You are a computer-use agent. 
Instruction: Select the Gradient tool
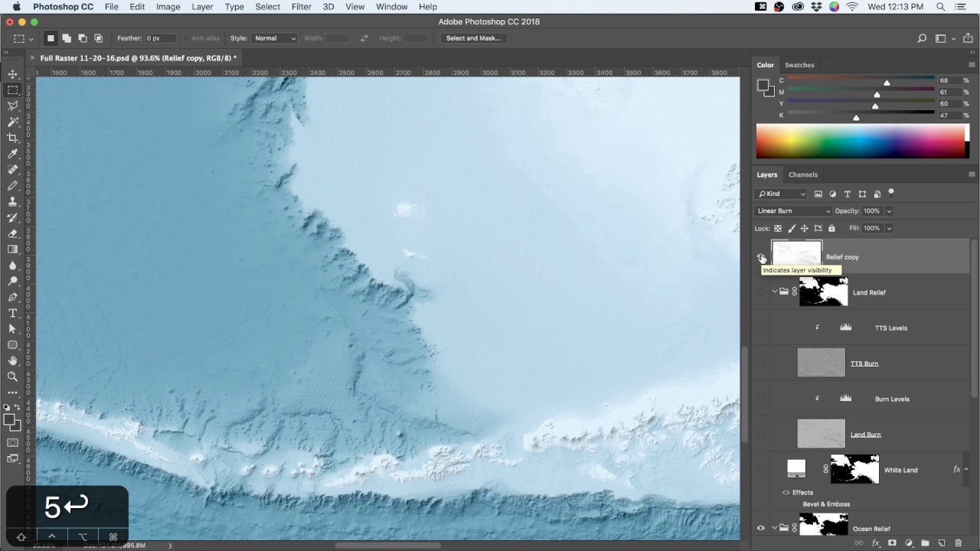(12, 249)
